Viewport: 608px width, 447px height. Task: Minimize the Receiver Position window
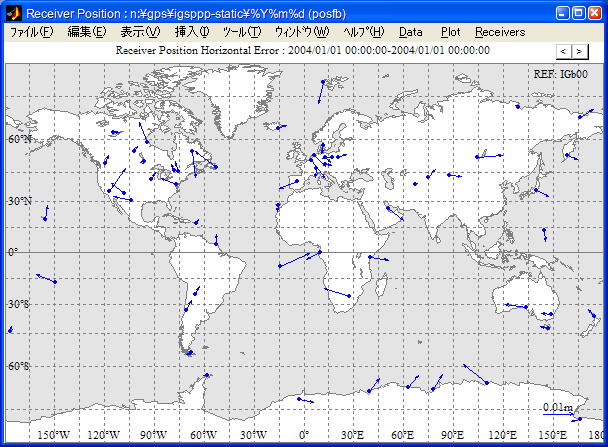coord(563,12)
